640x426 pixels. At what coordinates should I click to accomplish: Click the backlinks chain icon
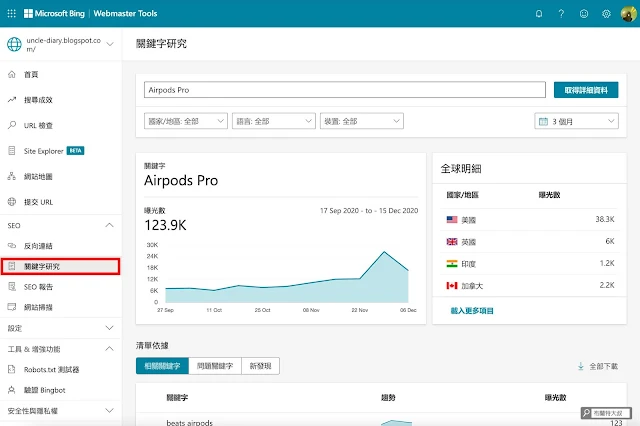[12, 246]
